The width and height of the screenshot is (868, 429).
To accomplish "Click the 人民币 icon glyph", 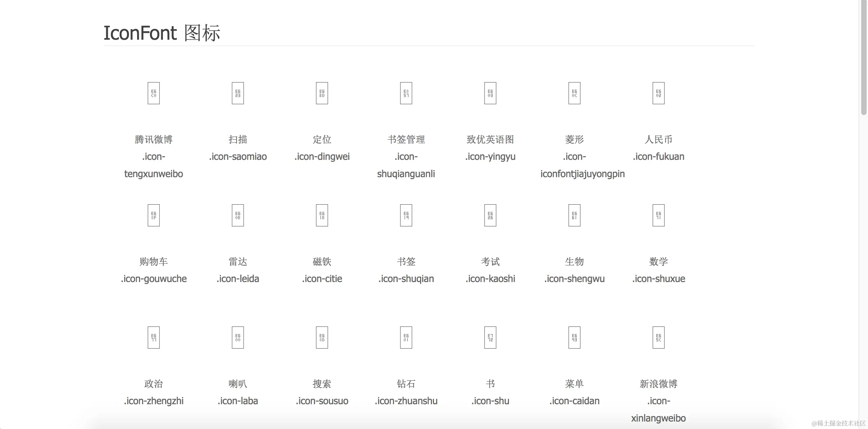I will tap(658, 93).
